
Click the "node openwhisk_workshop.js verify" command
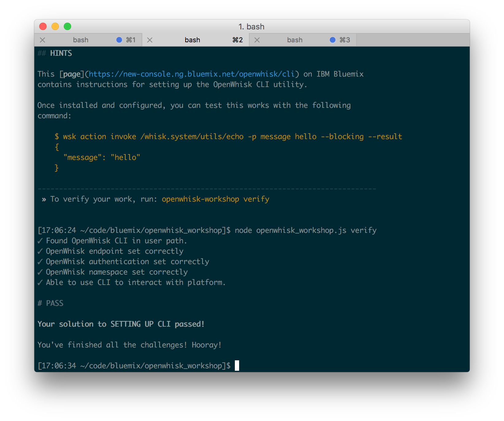306,230
